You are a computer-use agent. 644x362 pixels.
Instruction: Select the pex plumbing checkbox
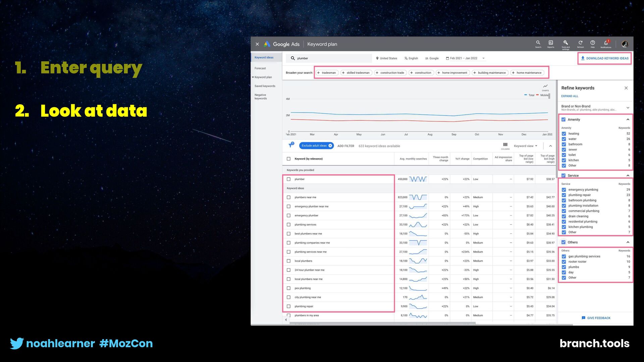coord(288,288)
